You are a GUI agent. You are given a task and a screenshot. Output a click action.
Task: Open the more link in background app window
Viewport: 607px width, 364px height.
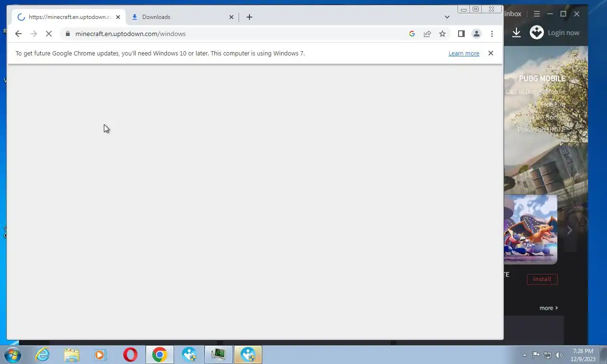(549, 308)
